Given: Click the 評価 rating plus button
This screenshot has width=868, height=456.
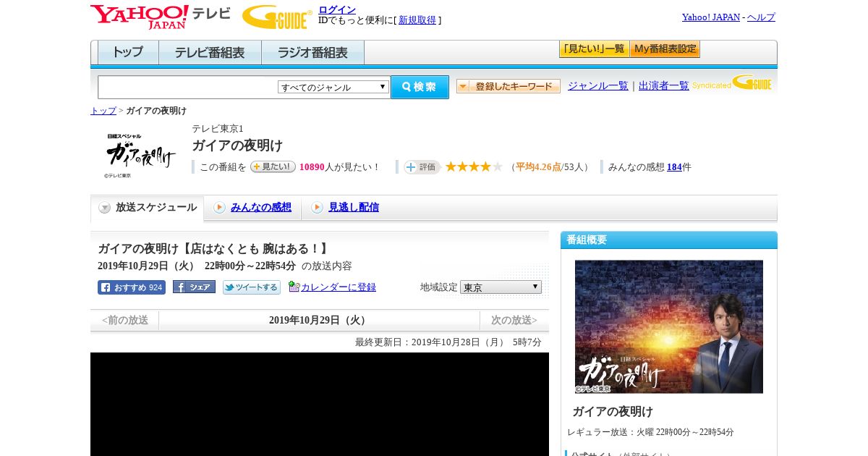Looking at the screenshot, I should [x=422, y=166].
